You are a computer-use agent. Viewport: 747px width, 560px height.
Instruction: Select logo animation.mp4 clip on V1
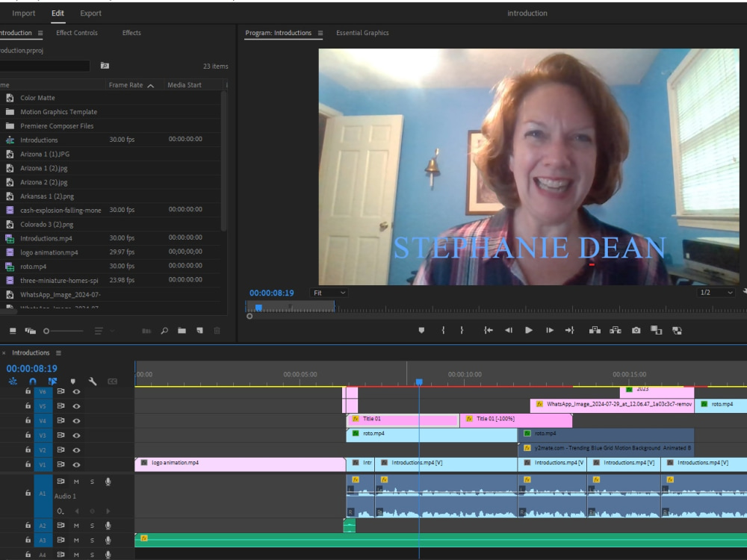click(x=240, y=464)
